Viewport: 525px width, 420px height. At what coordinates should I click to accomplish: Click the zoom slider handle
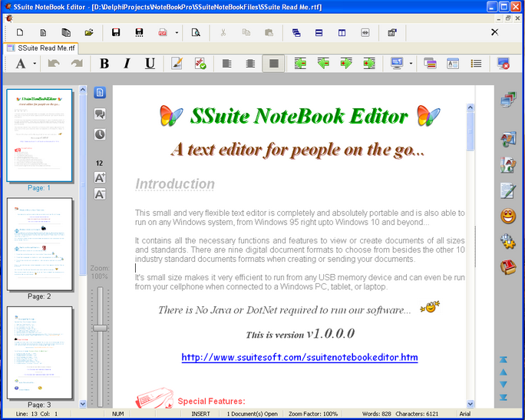[100, 328]
